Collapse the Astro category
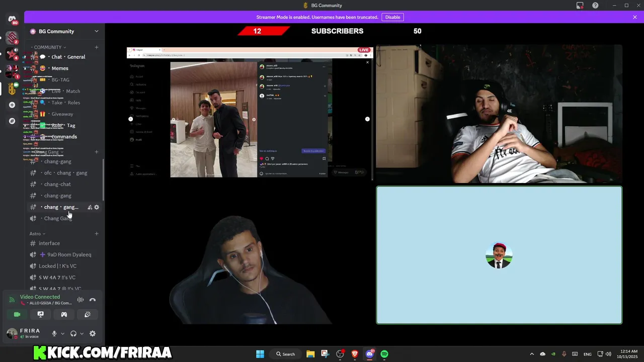The width and height of the screenshot is (644, 362). pos(37,234)
